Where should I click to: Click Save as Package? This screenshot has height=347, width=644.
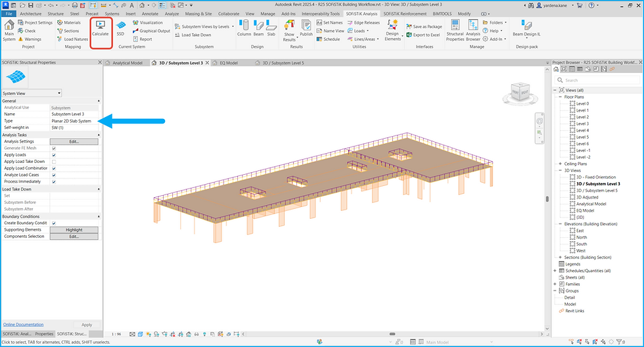pyautogui.click(x=425, y=27)
